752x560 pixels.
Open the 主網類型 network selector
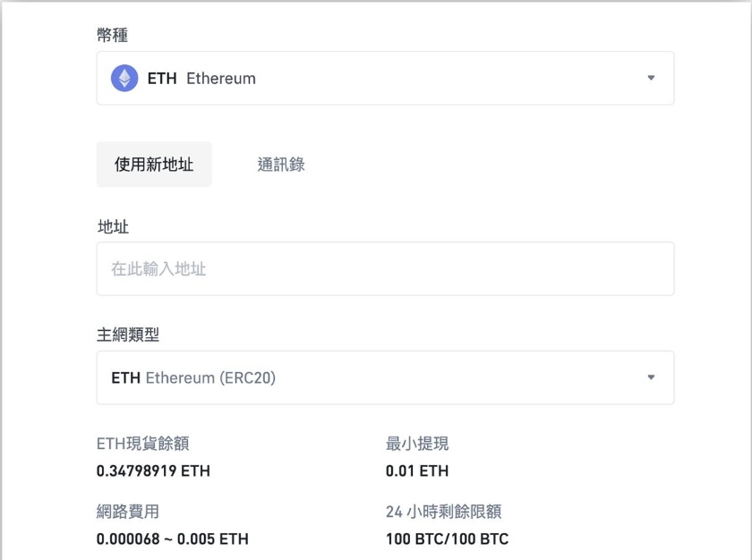pyautogui.click(x=385, y=378)
